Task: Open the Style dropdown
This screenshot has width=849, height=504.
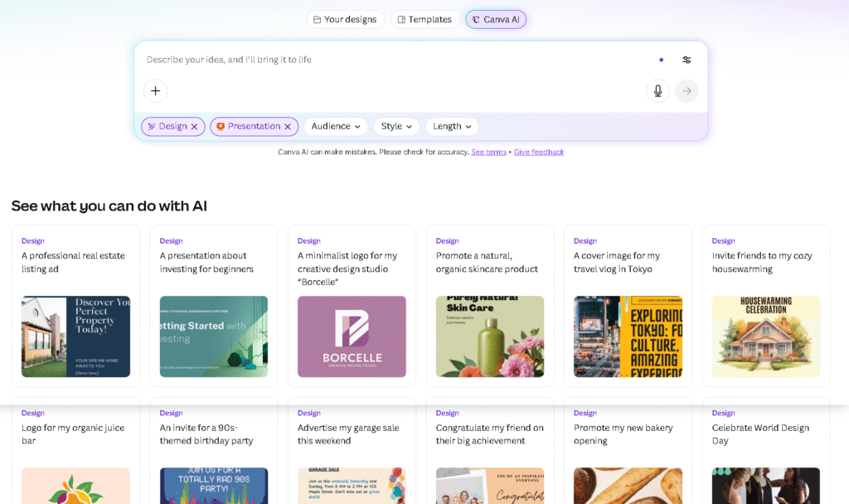Action: click(396, 127)
